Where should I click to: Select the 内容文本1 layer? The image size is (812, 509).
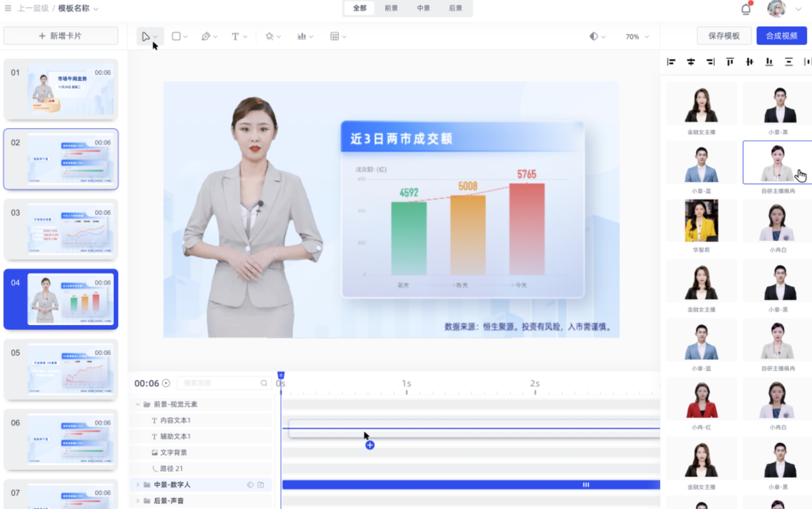click(201, 421)
